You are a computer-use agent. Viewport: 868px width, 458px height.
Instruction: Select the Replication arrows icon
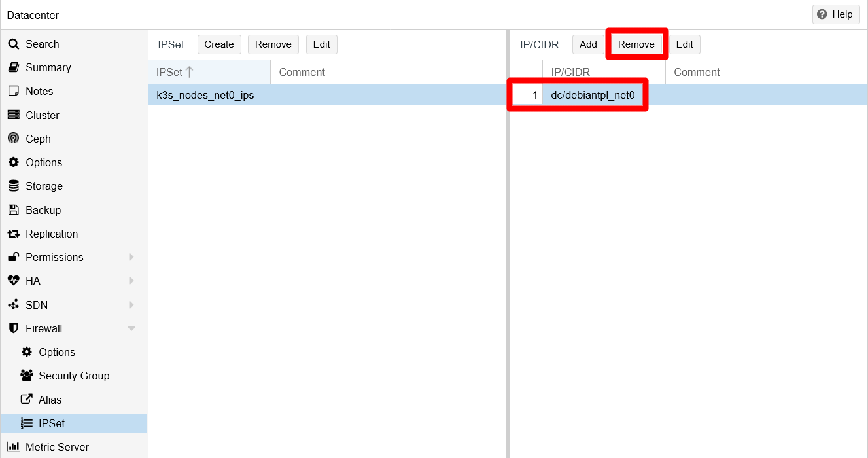(x=14, y=234)
